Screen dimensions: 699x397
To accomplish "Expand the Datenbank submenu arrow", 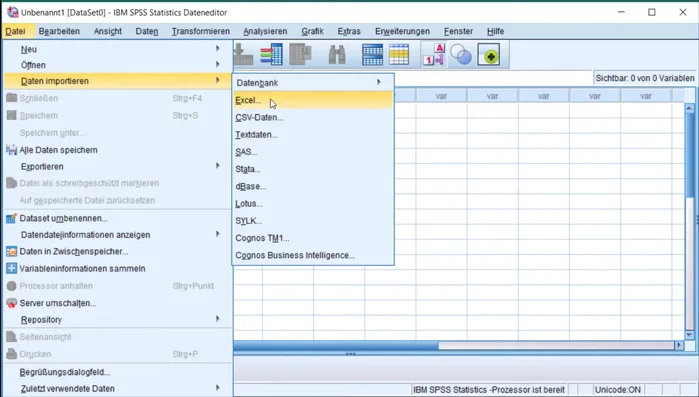I will [378, 82].
